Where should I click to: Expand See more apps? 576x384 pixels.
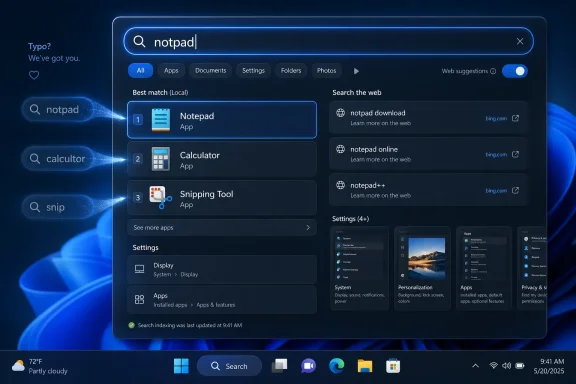point(222,228)
